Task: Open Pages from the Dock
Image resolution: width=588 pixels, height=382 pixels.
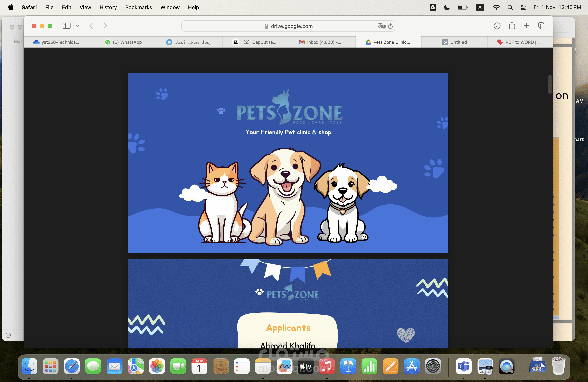Action: coord(391,366)
